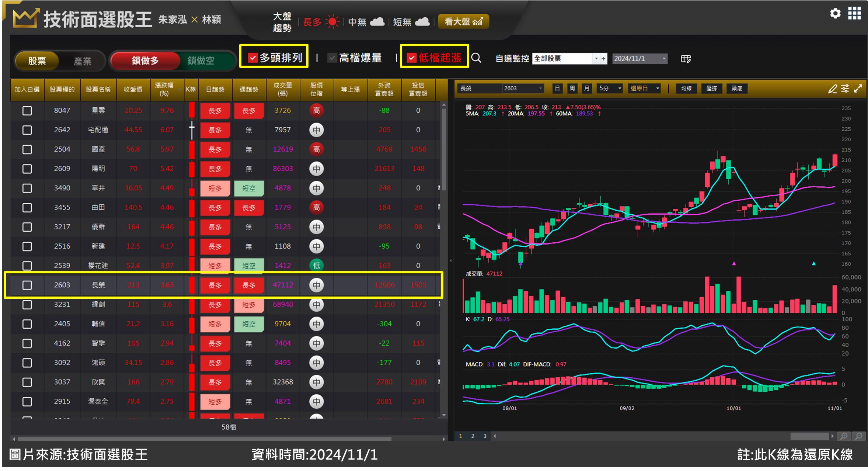Screen dimensions: 868x471
Task: Click the 看大盤 button
Action: click(463, 21)
